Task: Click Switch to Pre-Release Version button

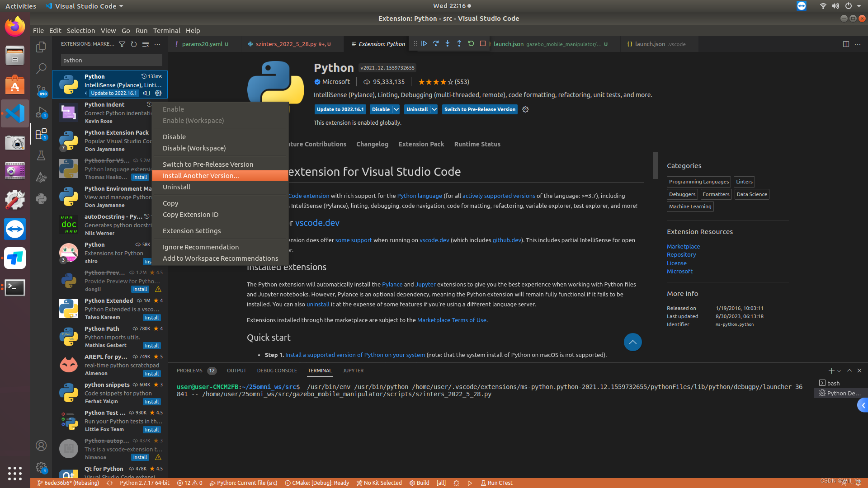Action: [480, 109]
